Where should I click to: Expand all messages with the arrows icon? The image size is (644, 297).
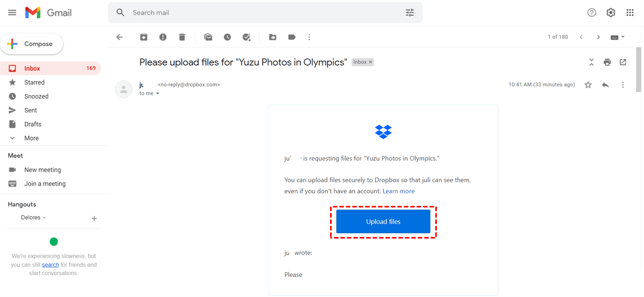click(591, 62)
